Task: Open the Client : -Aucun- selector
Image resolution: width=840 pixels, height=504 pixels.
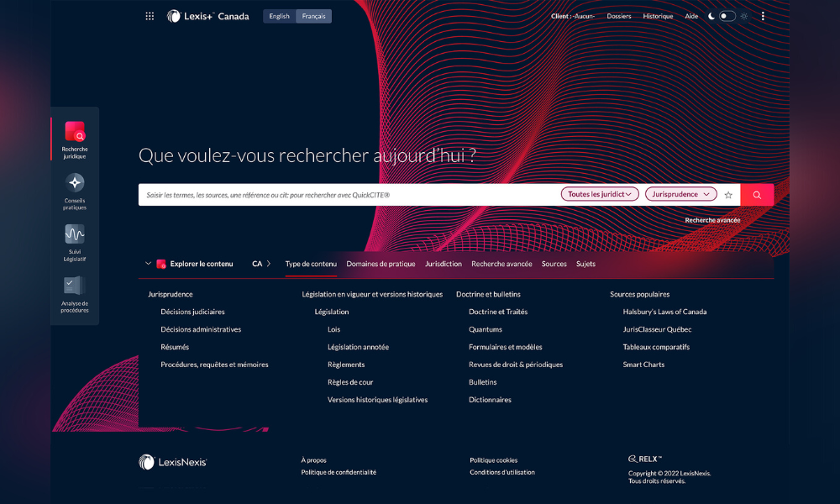Action: [x=573, y=16]
